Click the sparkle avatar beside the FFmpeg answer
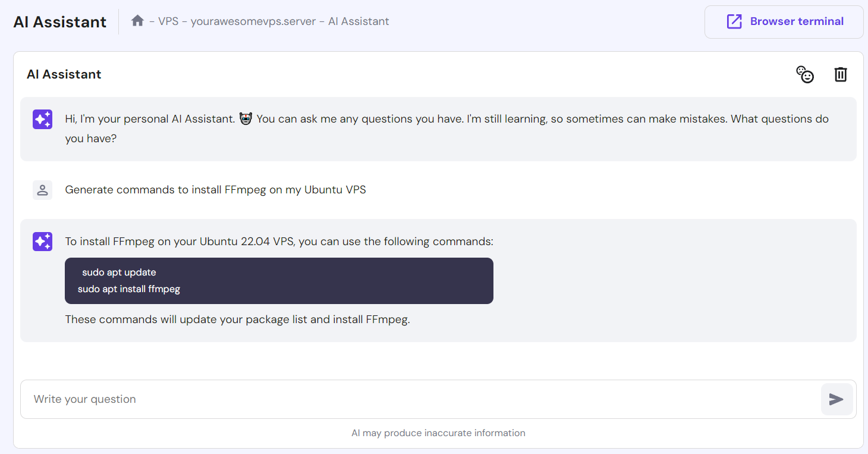Viewport: 868px width, 454px height. point(43,242)
